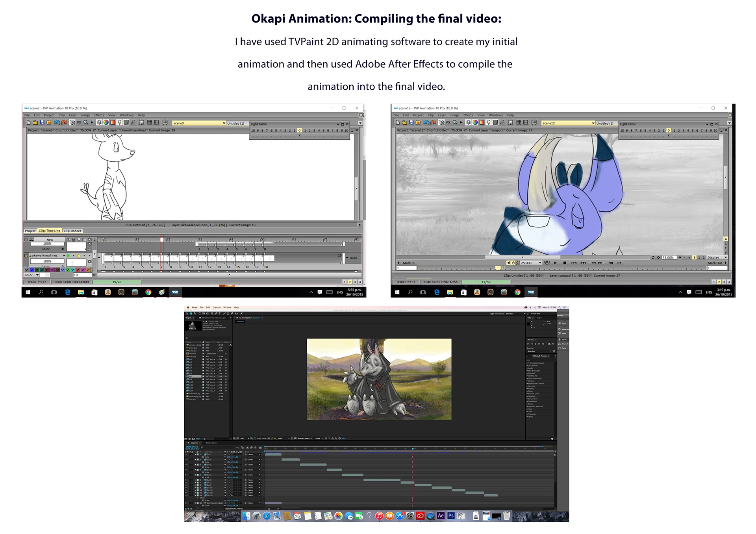Close scene12 project tab with X
This screenshot has width=756, height=534.
coord(593,123)
